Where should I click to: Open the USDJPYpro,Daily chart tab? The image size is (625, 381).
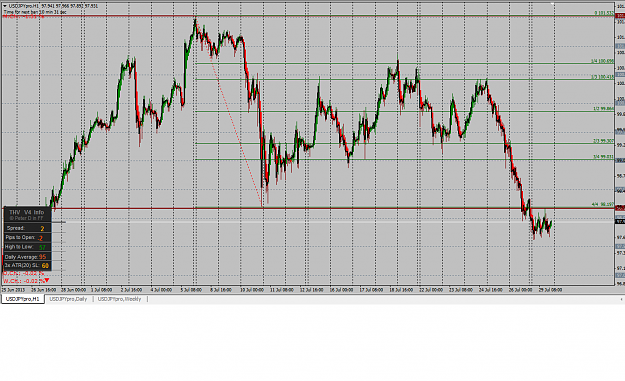click(68, 299)
